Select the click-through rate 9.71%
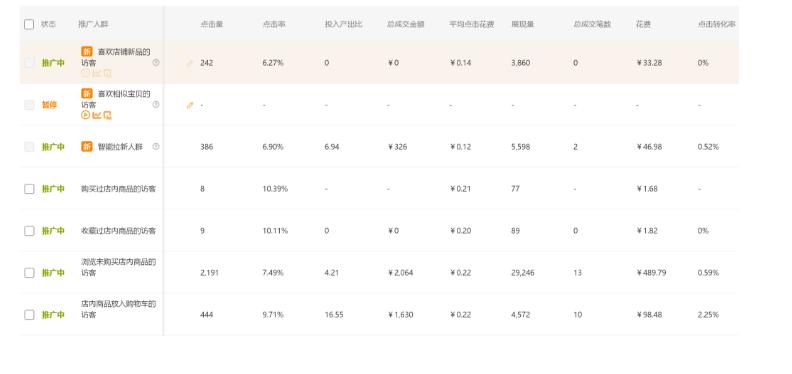 273,314
